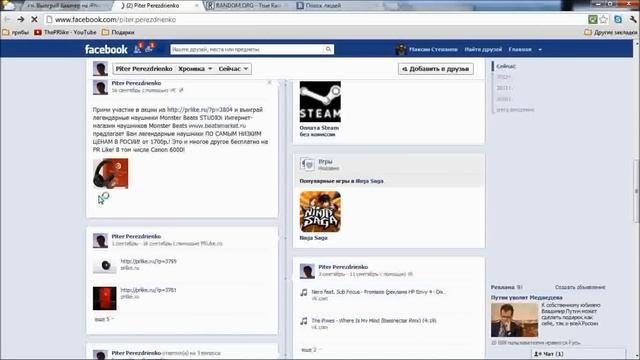Click music note icon for Pixies track

(x=304, y=321)
